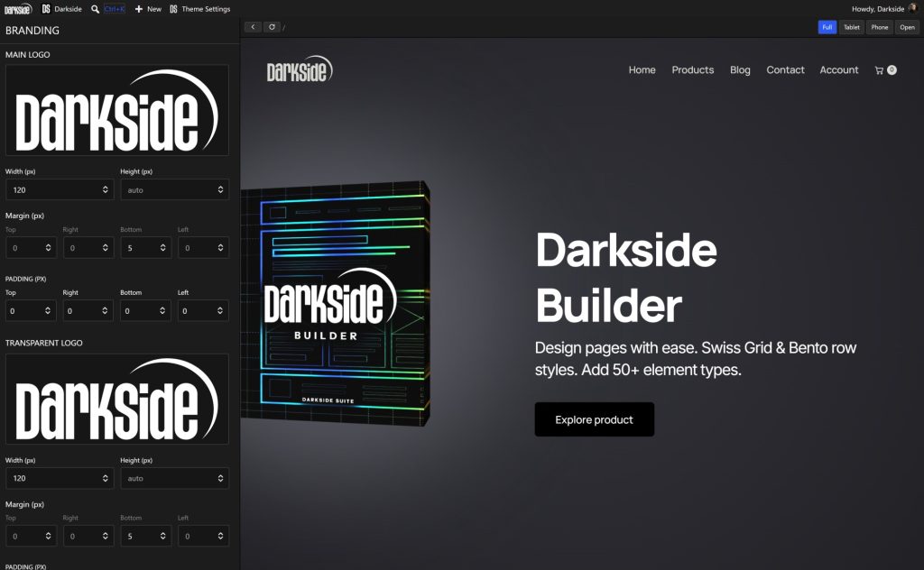
Task: Click the Darkside Builder heading text
Action: 626,277
